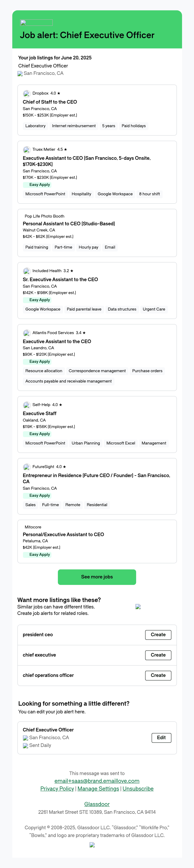Click the Management tag on Self-Help job
Viewport: 194px width, 868px height.
click(x=154, y=443)
